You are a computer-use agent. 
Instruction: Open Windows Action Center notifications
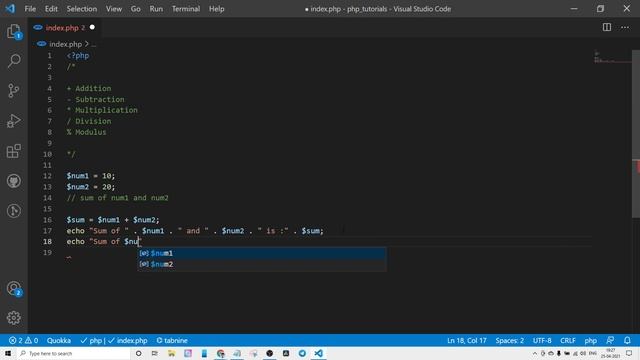629,353
